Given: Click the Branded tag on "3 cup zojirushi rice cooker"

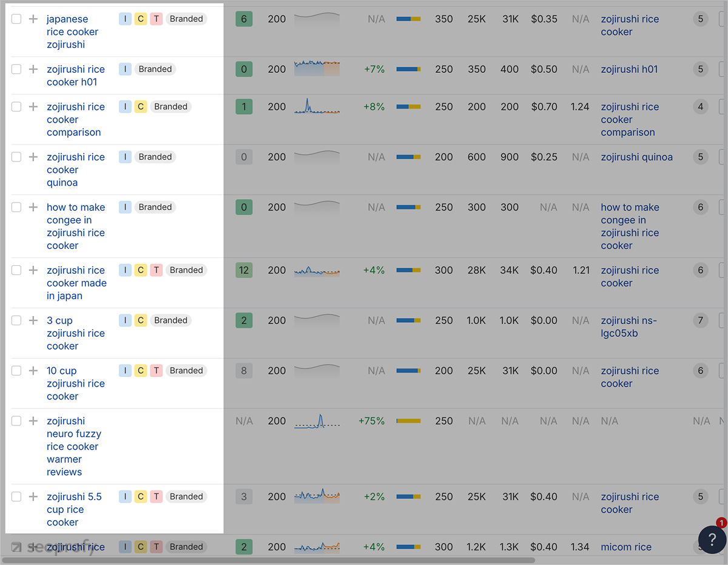Looking at the screenshot, I should click(x=170, y=320).
